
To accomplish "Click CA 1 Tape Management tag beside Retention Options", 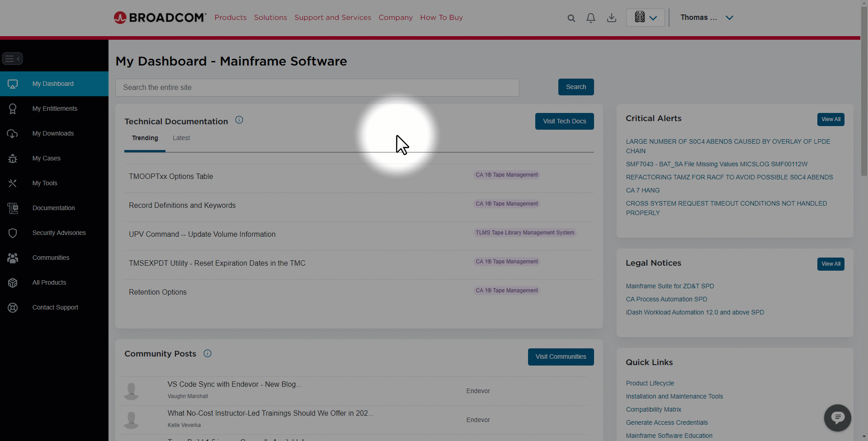I will pyautogui.click(x=507, y=291).
